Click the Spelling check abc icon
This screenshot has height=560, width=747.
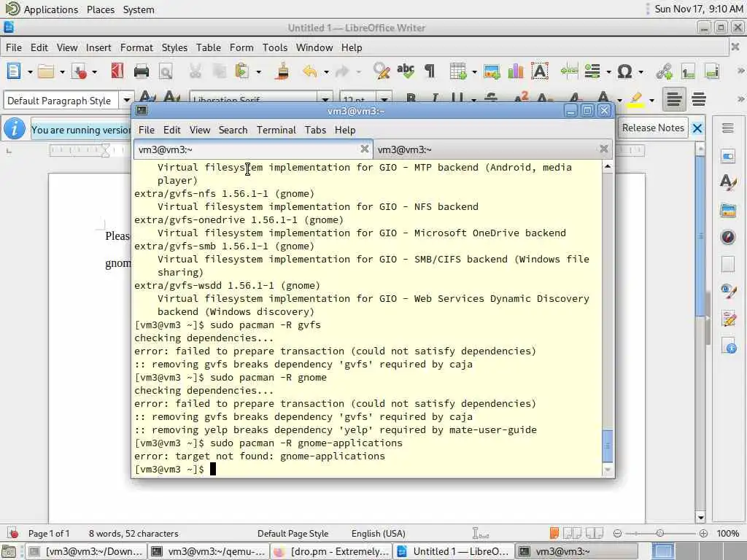pyautogui.click(x=406, y=71)
